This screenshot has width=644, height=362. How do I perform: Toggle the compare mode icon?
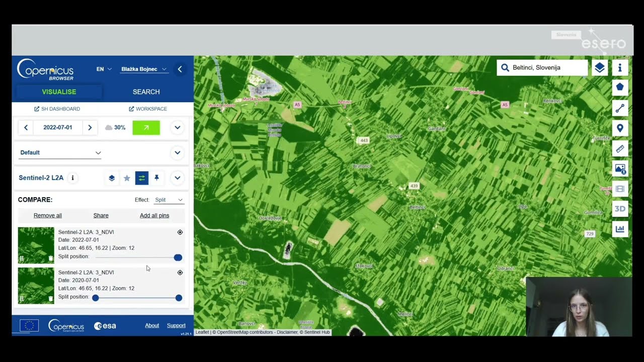coord(142,178)
